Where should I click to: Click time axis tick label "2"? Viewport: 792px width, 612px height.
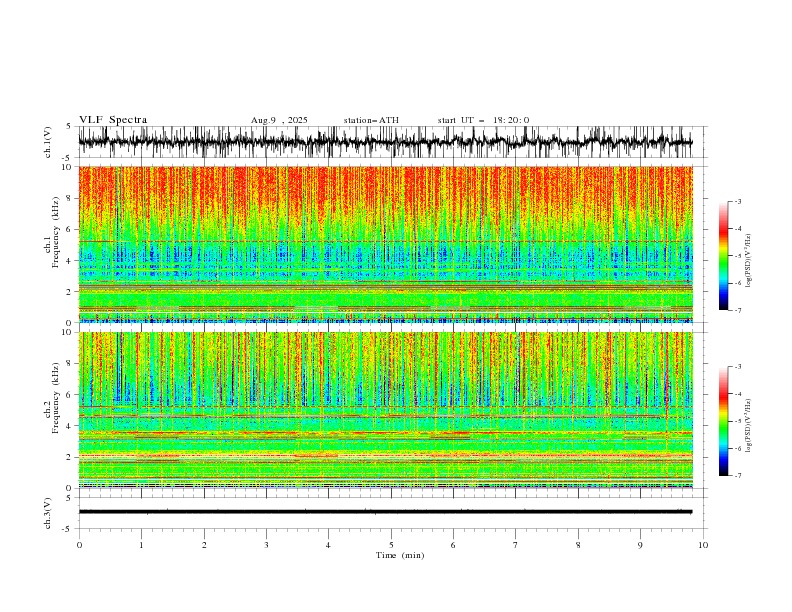pos(204,545)
